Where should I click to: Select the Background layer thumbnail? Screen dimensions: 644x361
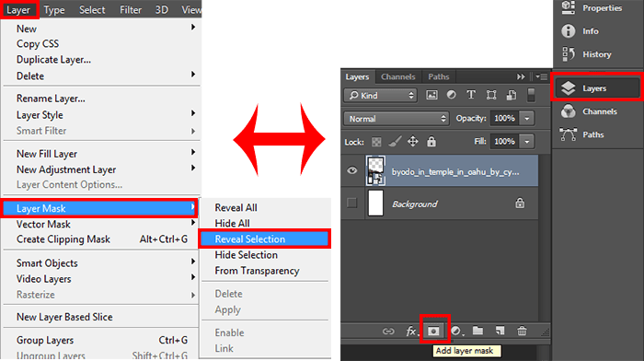375,203
